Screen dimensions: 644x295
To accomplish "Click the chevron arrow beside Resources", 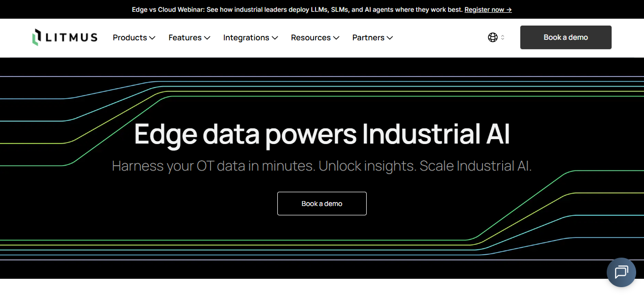I will tap(336, 38).
